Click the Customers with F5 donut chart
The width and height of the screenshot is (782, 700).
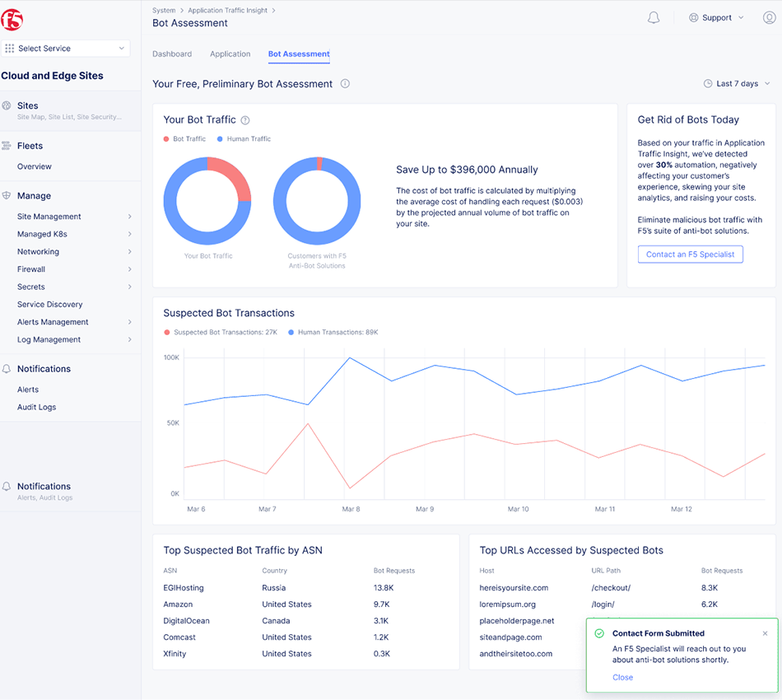tap(317, 201)
